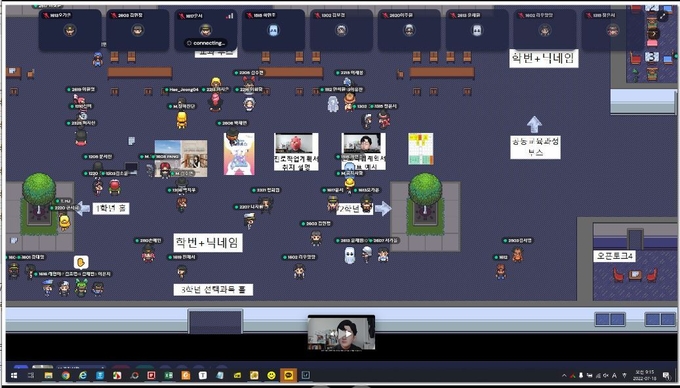Click the 오픈토크4 room sign
Screen dimensions: 680x388
[615, 256]
